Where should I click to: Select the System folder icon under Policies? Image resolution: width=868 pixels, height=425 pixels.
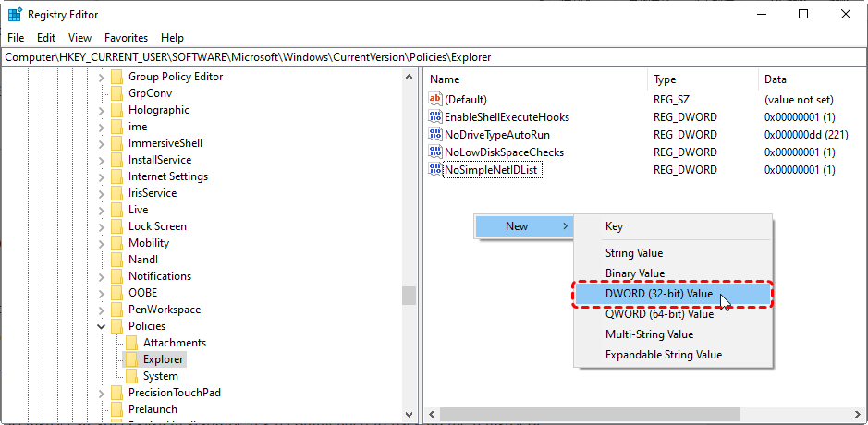pyautogui.click(x=132, y=376)
